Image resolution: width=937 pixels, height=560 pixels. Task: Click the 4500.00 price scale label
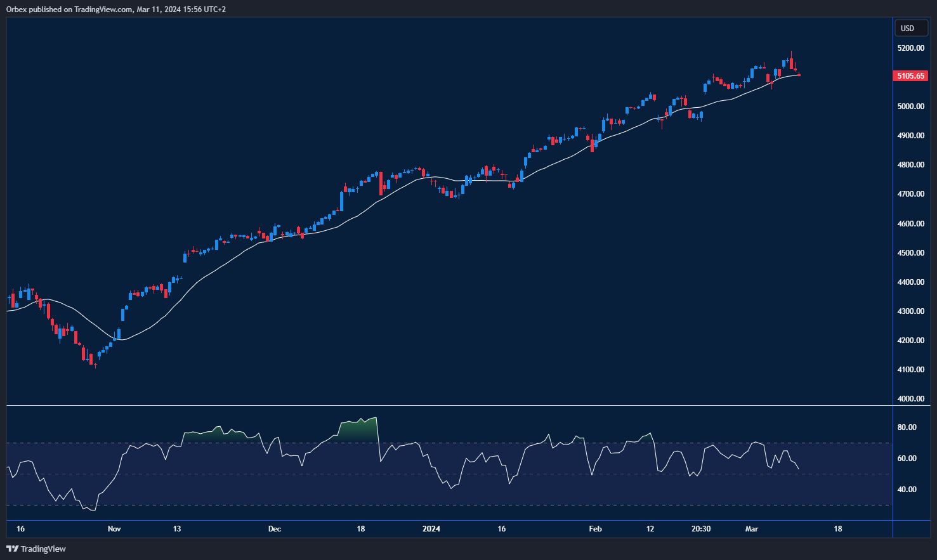point(910,253)
